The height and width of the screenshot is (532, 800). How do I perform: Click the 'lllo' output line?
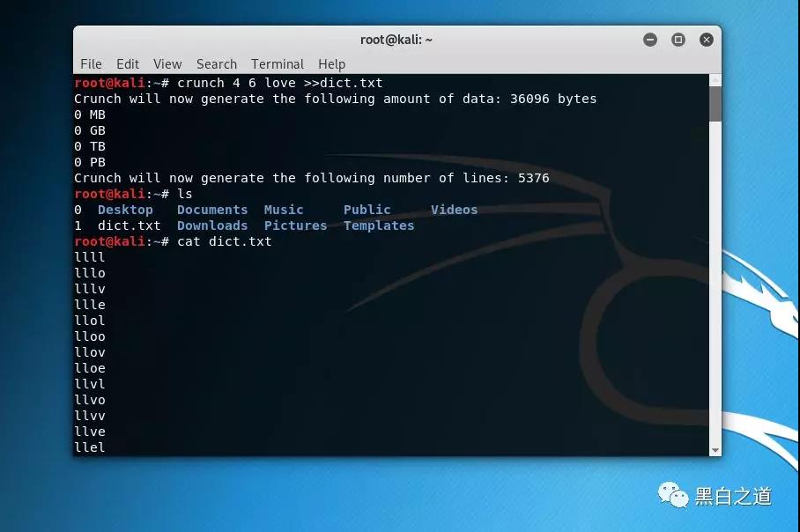tap(90, 273)
